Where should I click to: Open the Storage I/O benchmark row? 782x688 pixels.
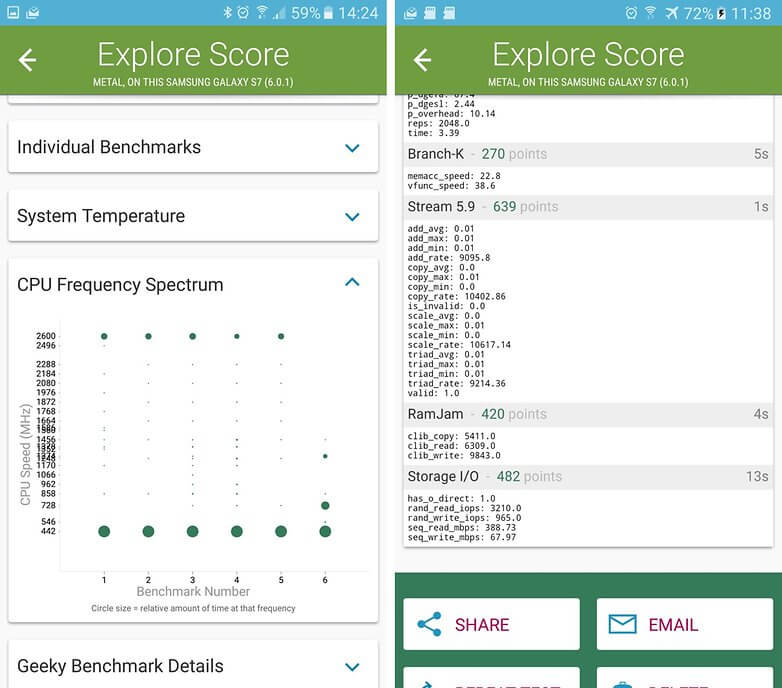click(588, 477)
